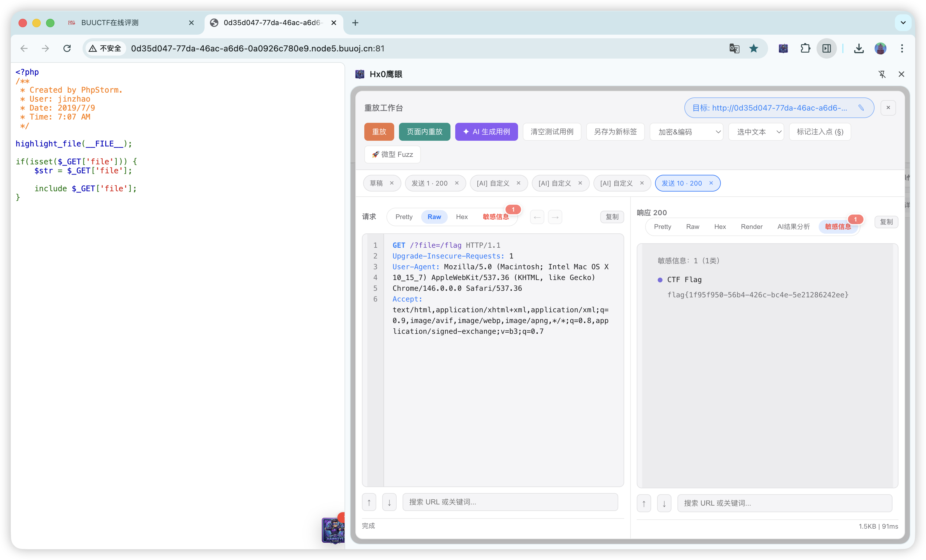Image resolution: width=926 pixels, height=560 pixels.
Task: Click the orange 重放 button
Action: click(379, 132)
